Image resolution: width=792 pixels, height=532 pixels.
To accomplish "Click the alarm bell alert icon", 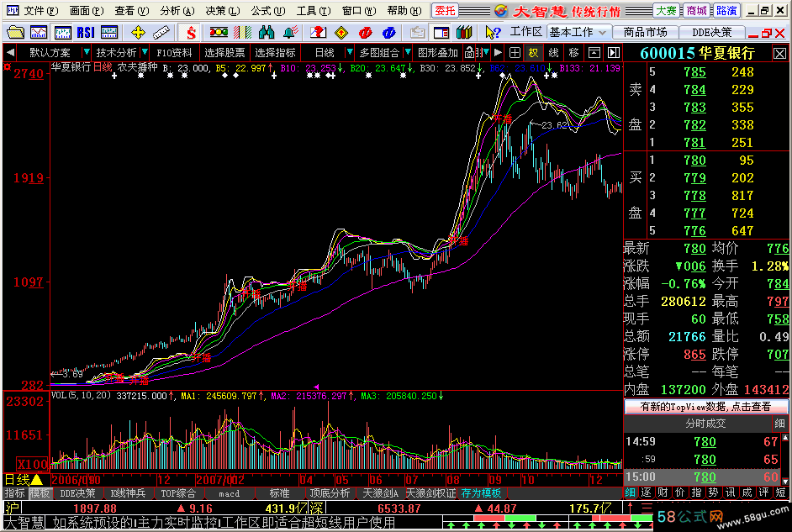I will 290,33.
